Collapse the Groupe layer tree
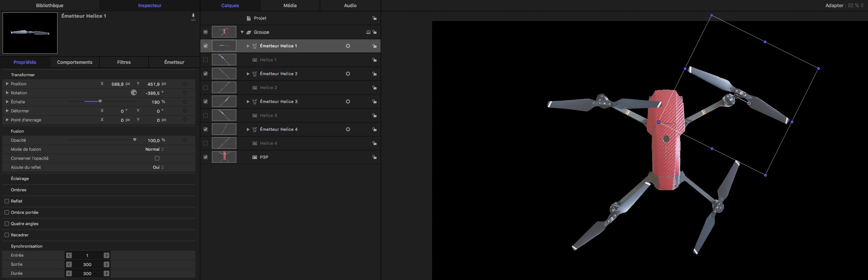868x280 pixels. click(x=242, y=32)
